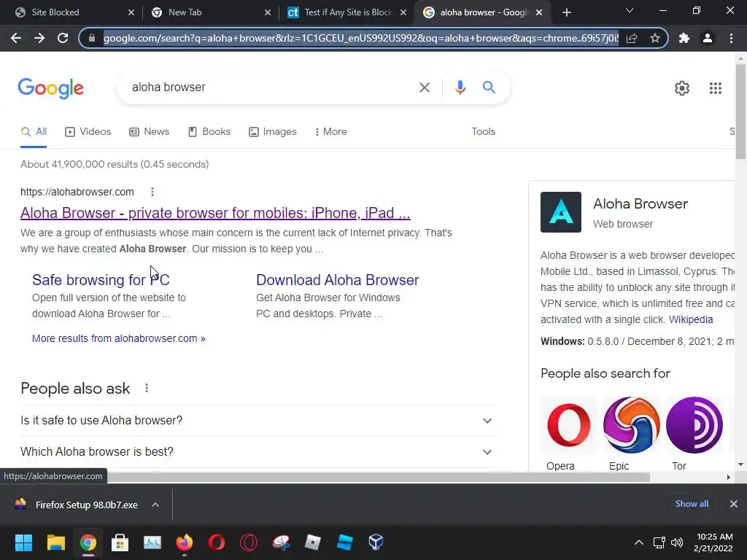Open the tab search dropdown chevron
The image size is (747, 560).
(x=630, y=10)
